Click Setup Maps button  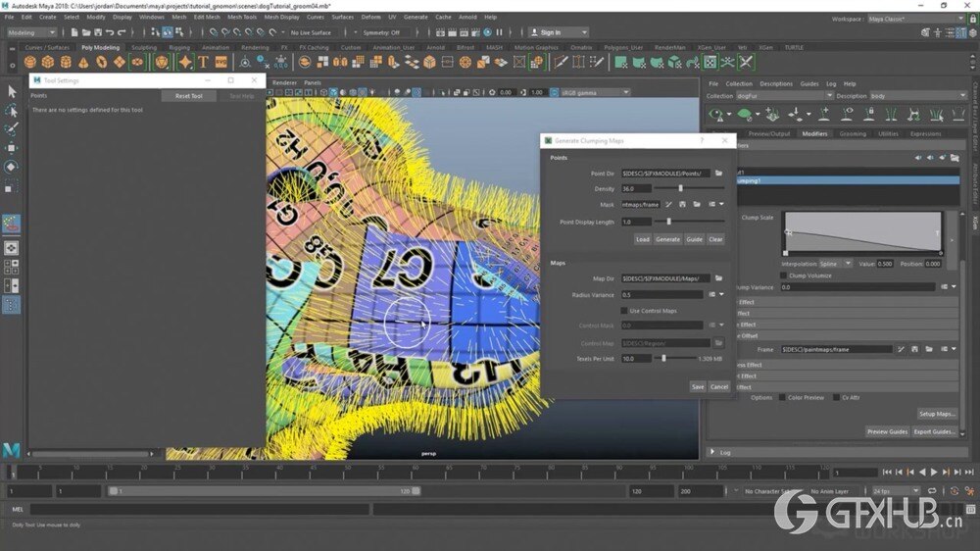[x=936, y=414]
